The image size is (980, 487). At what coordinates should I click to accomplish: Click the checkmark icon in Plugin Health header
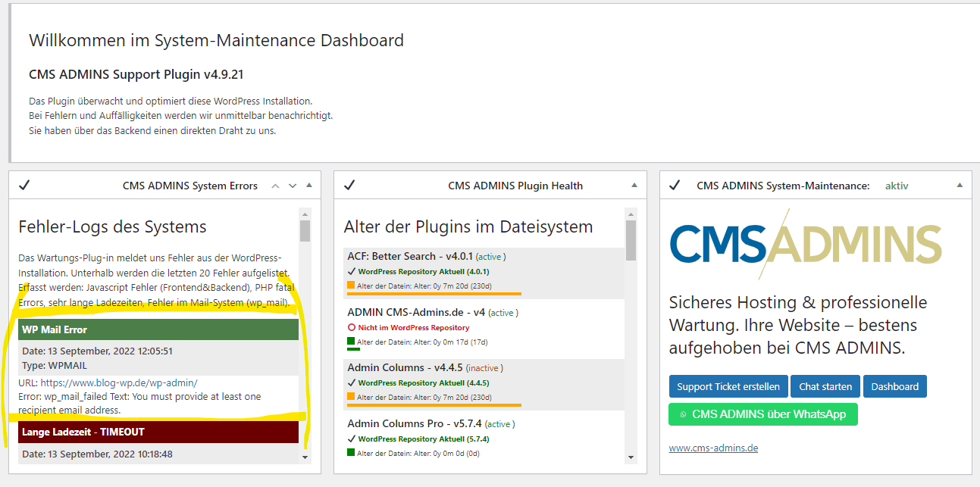pyautogui.click(x=349, y=186)
